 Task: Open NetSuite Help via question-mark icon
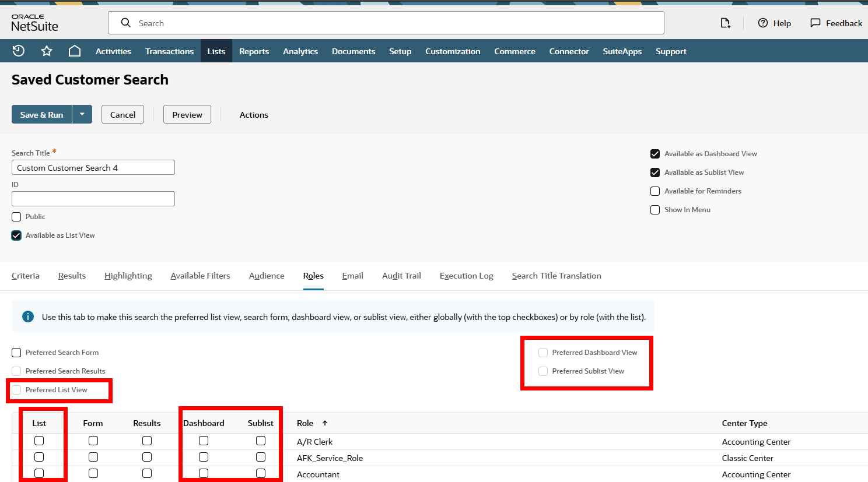coord(763,23)
